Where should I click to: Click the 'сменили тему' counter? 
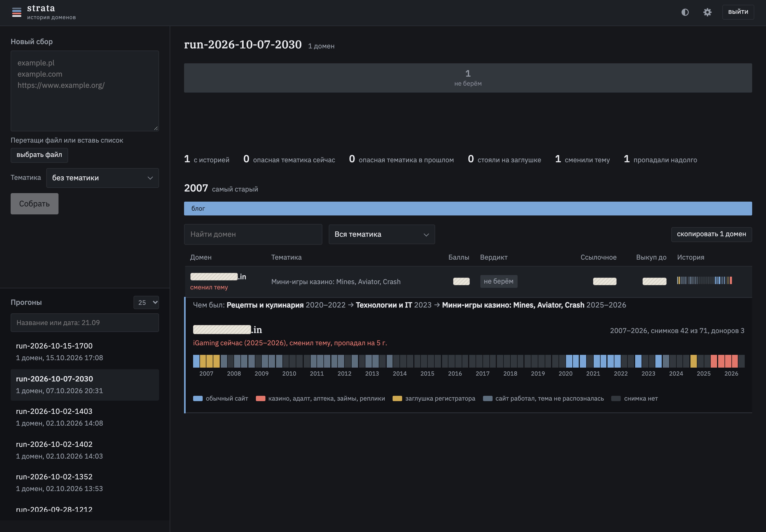582,159
